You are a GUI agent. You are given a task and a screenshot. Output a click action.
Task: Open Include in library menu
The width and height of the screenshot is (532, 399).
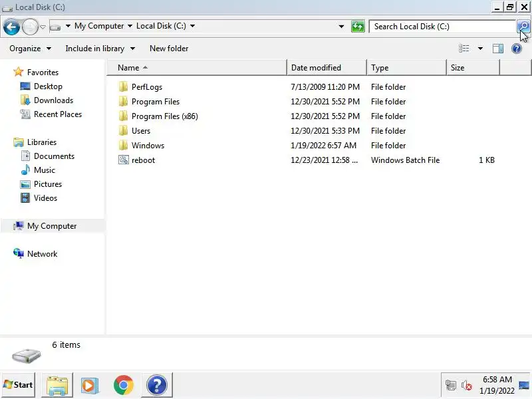(100, 49)
